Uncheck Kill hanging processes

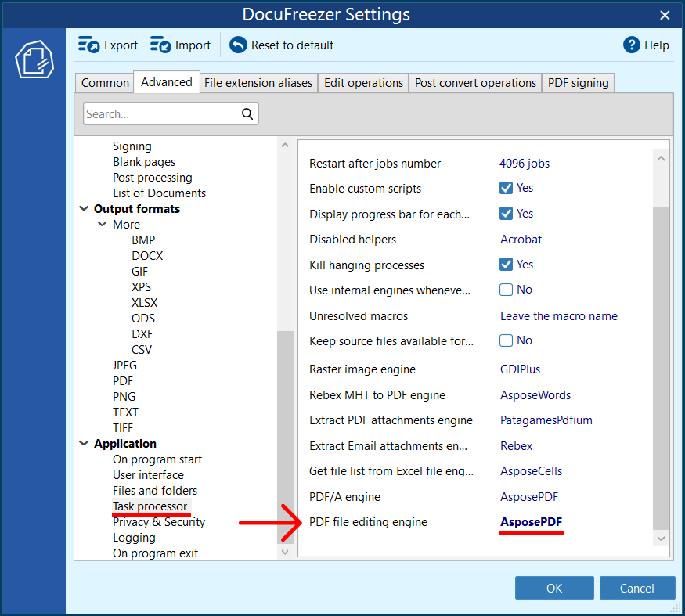[x=506, y=265]
